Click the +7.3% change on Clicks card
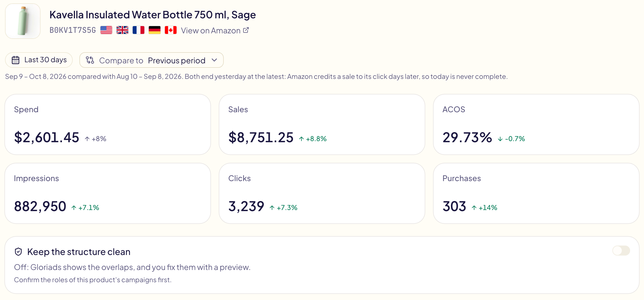Viewport: 644px width, 300px height. tap(283, 207)
